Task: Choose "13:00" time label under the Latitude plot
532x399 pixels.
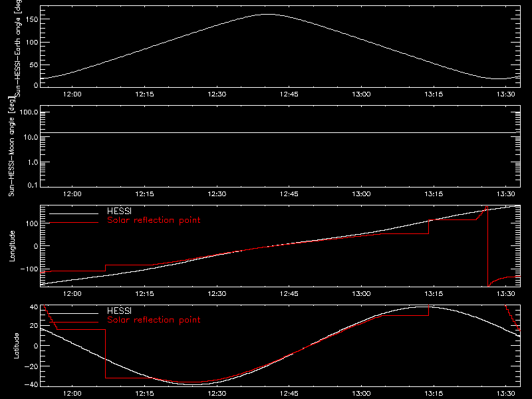Action: tap(361, 394)
